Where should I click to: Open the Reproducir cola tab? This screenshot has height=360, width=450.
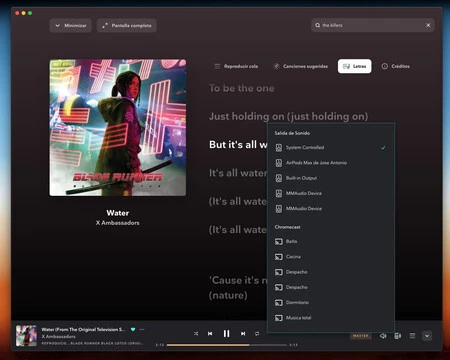point(236,66)
